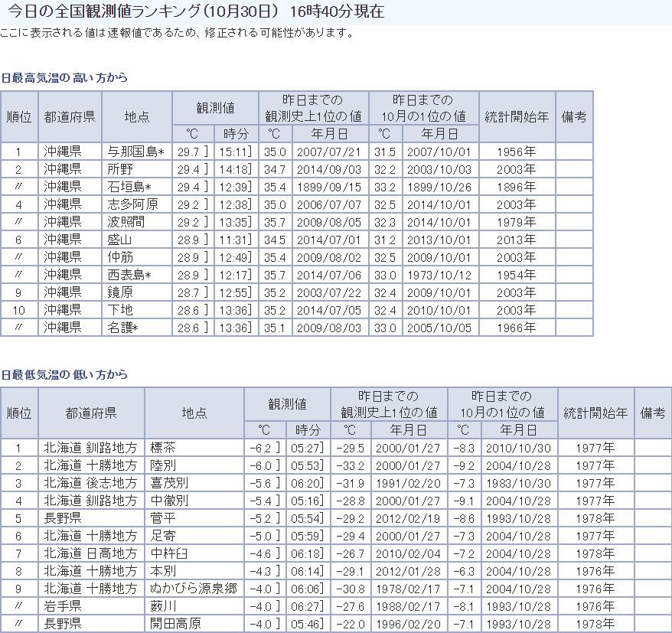Image resolution: width=672 pixels, height=633 pixels.
Task: Click the prefecture cell 岩手県
Action: point(91,606)
